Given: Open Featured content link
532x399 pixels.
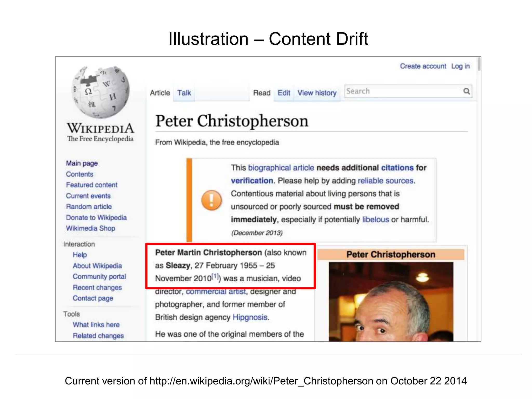Looking at the screenshot, I should click(x=92, y=185).
